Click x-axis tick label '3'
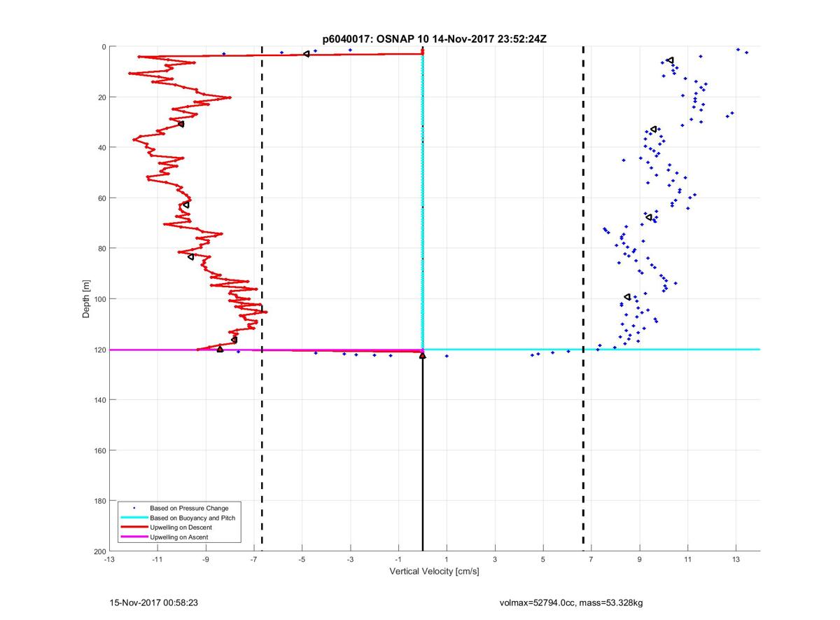Image resolution: width=840 pixels, height=620 pixels. (x=495, y=560)
